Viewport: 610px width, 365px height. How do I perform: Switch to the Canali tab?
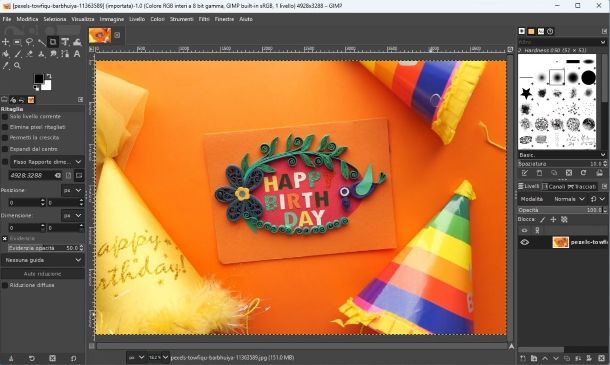[554, 187]
